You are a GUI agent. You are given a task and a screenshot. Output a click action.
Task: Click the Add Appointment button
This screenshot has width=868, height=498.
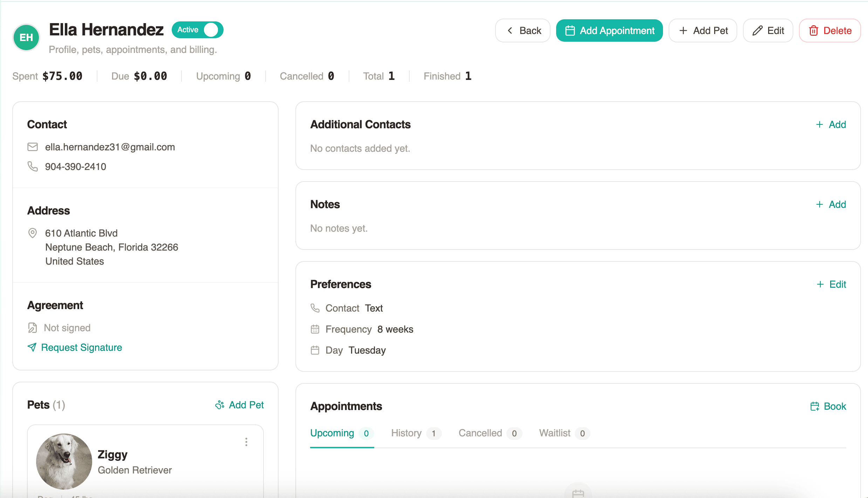click(609, 30)
